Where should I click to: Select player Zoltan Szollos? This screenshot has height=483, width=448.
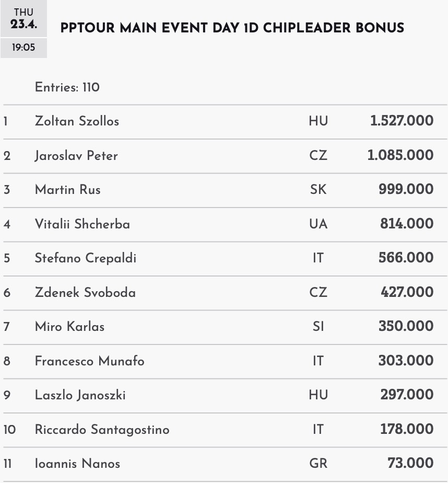coord(77,121)
